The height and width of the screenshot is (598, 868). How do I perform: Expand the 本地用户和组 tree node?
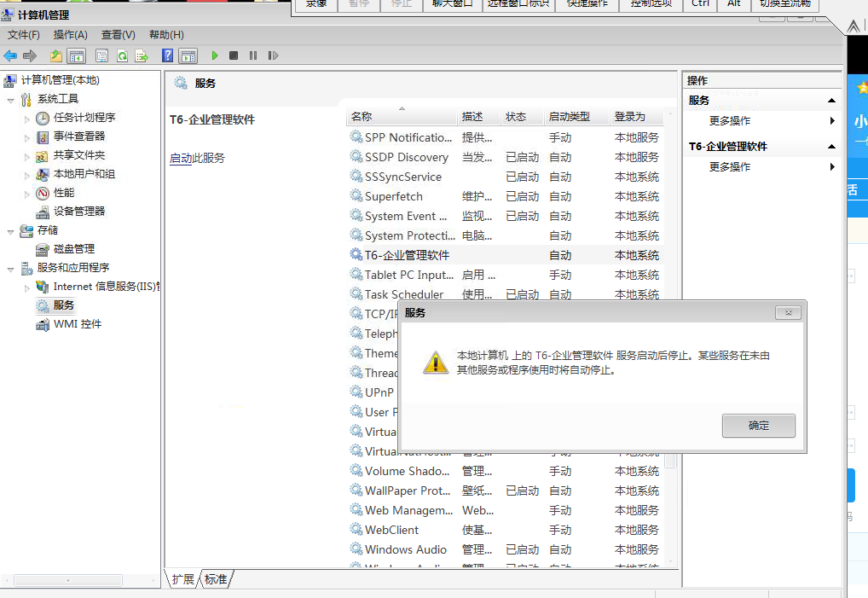[x=26, y=176]
